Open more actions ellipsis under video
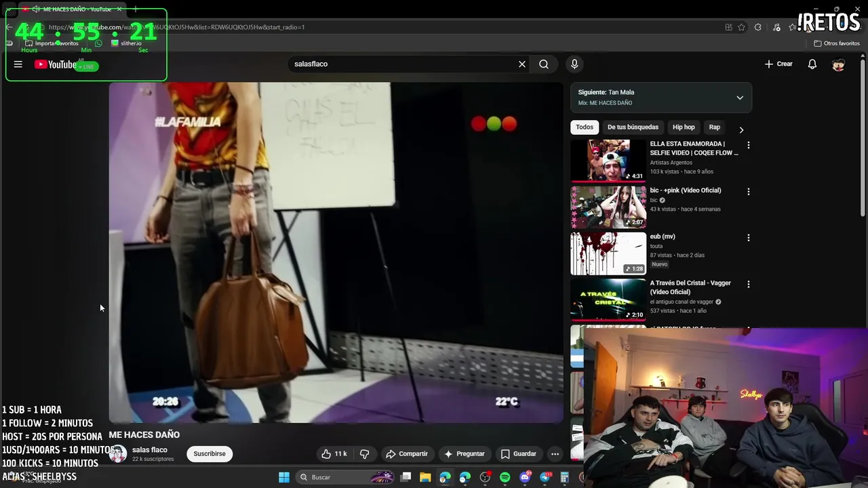The image size is (868, 488). tap(555, 454)
